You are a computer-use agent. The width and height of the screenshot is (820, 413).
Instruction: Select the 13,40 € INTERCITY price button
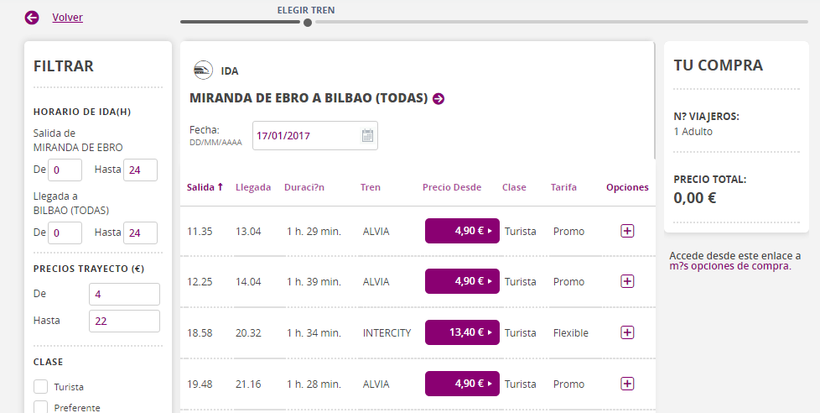[x=461, y=333]
